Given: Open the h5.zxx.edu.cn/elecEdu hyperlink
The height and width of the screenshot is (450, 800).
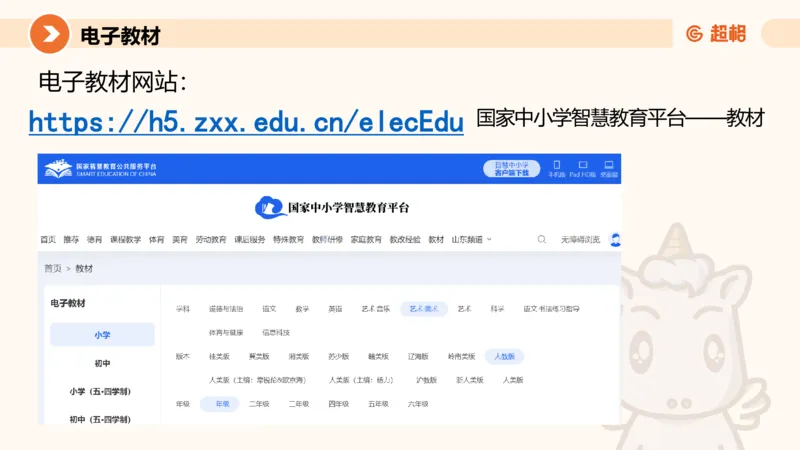Looking at the screenshot, I should click(x=246, y=122).
